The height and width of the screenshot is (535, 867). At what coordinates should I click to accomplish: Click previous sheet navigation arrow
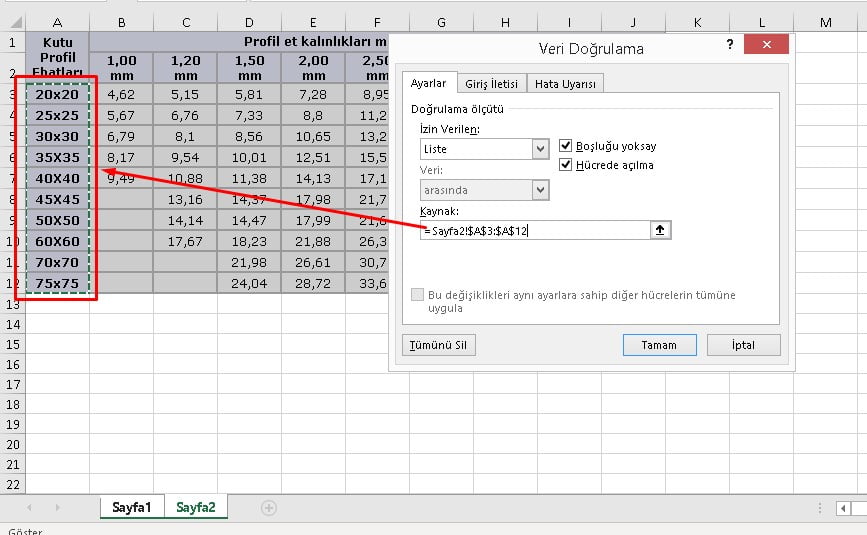30,508
